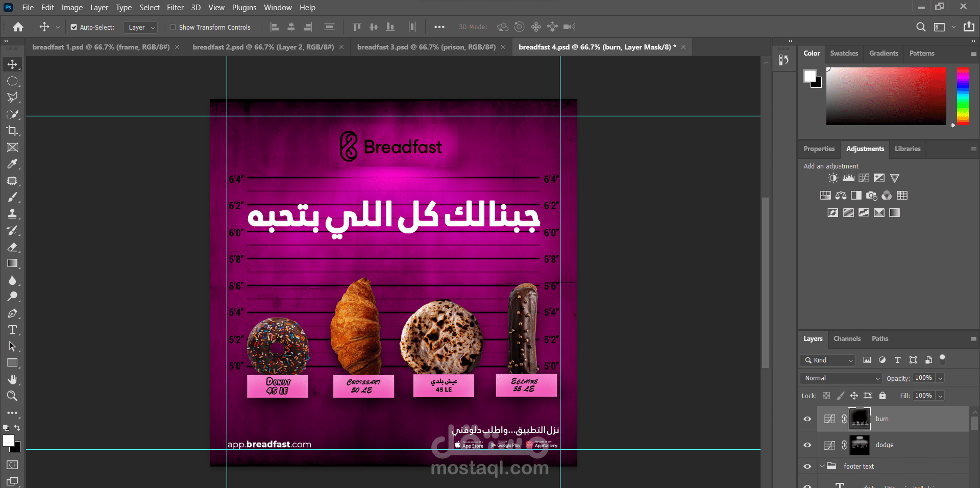
Task: Swap foreground and background colors
Action: [17, 428]
